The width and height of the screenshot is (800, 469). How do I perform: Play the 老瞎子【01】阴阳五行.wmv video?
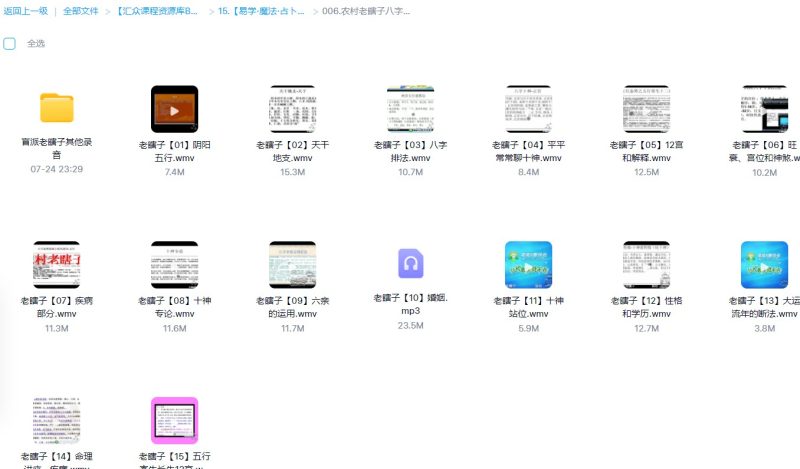point(174,109)
